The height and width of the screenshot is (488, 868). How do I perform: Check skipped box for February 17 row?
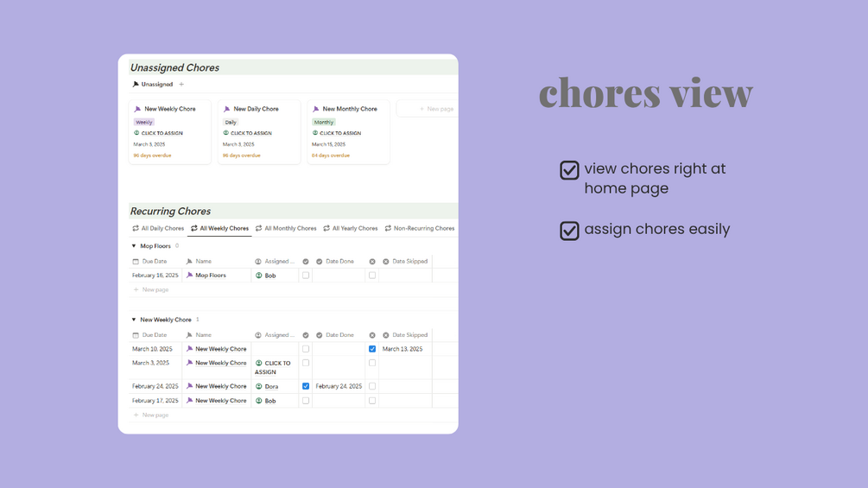pos(372,401)
